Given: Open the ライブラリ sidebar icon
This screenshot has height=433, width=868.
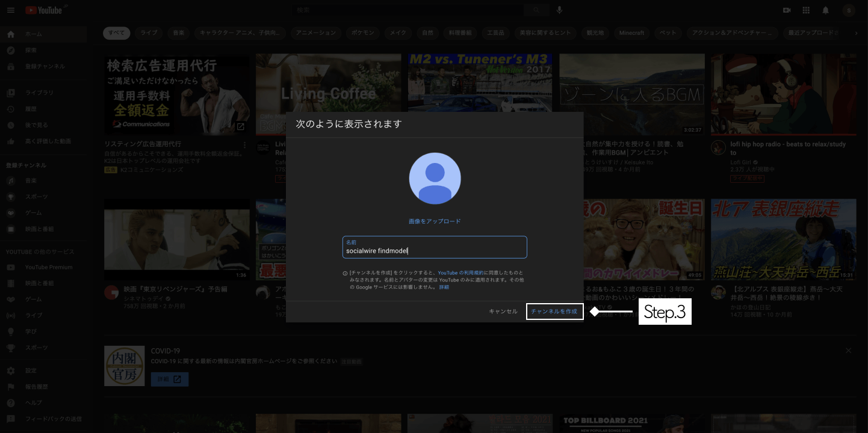Looking at the screenshot, I should (10, 92).
